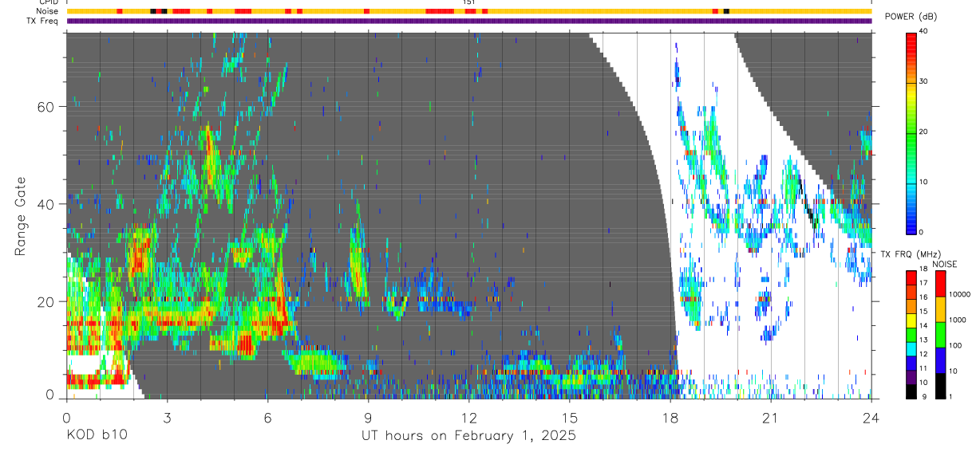Viewport: 980px width, 452px height.
Task: Click the POWER color scale bar
Action: click(911, 132)
